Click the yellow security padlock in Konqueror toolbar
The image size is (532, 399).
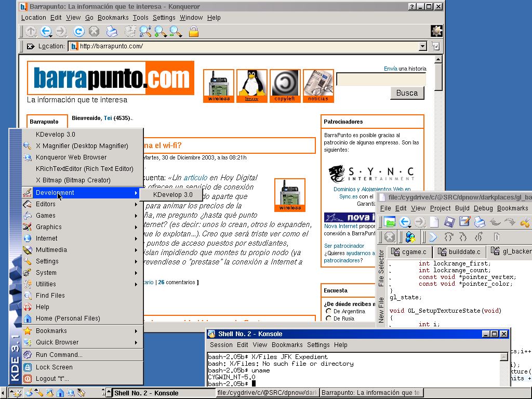pos(194,32)
